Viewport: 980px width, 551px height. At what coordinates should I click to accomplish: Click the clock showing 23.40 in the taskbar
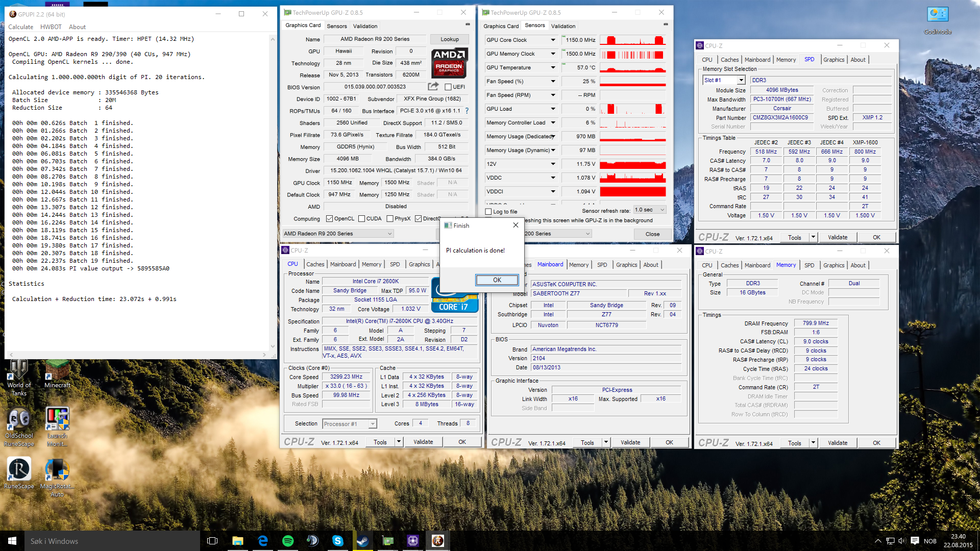point(958,536)
